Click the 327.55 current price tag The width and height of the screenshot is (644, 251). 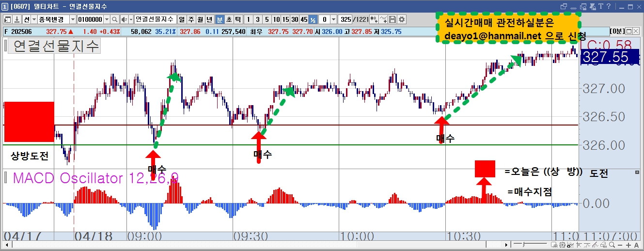click(x=610, y=58)
